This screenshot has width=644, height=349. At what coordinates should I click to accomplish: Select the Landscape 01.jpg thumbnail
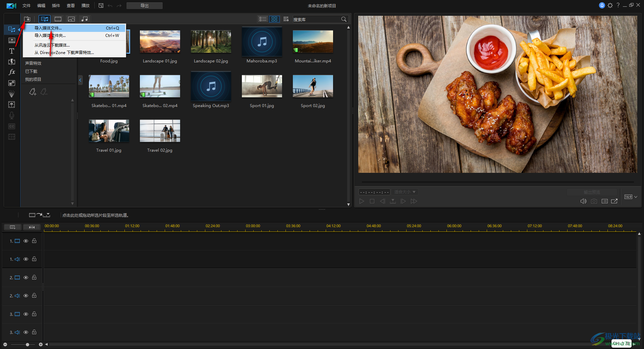pos(160,42)
